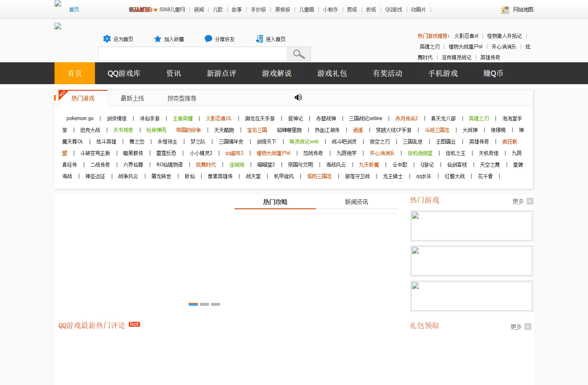Open the 街机炮炮堂 game link
The height and width of the screenshot is (385, 588).
pos(420,153)
